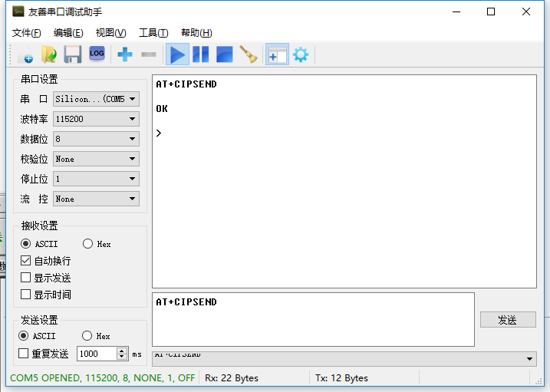Click the resize grip in status bar corner
550x392 pixels.
tap(538, 381)
